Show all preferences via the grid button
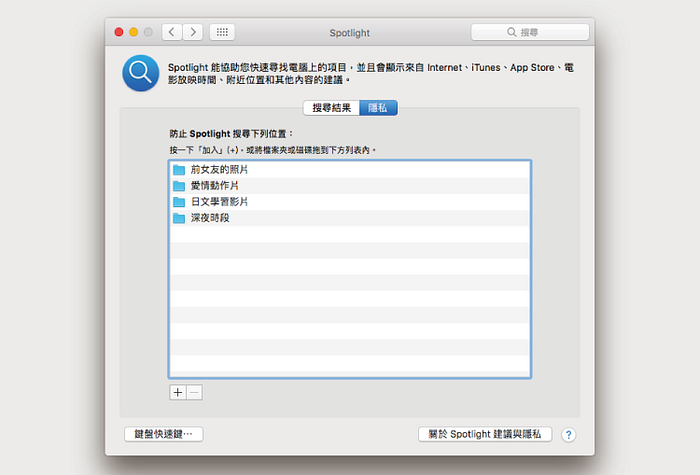700x475 pixels. coord(222,32)
